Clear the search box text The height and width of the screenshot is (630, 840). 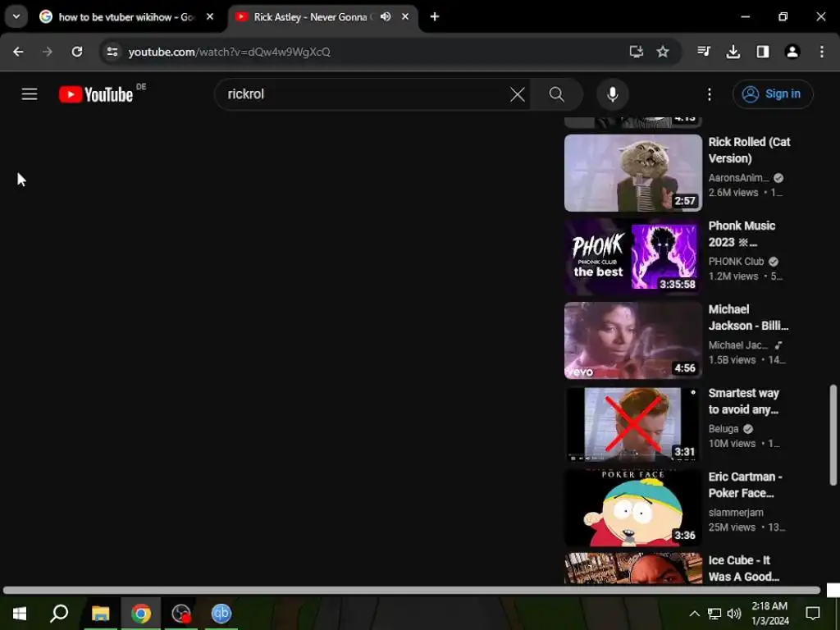[517, 94]
